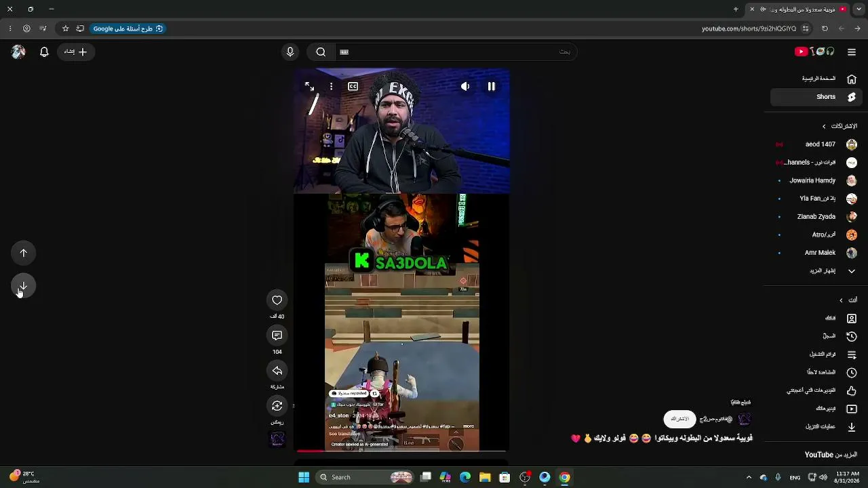Screen dimensions: 868x488
Task: Go to the next Short
Action: pyautogui.click(x=24, y=287)
